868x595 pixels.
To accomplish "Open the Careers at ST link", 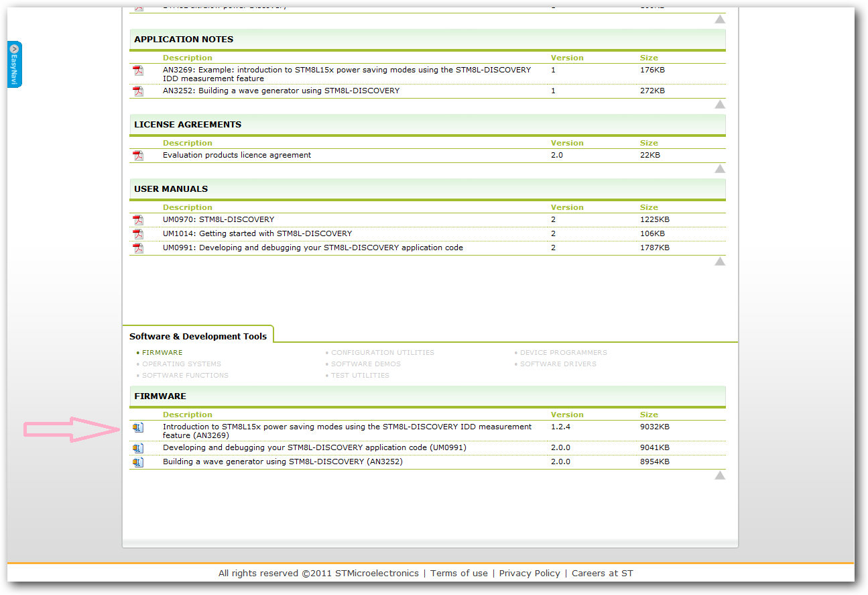I will click(x=602, y=573).
